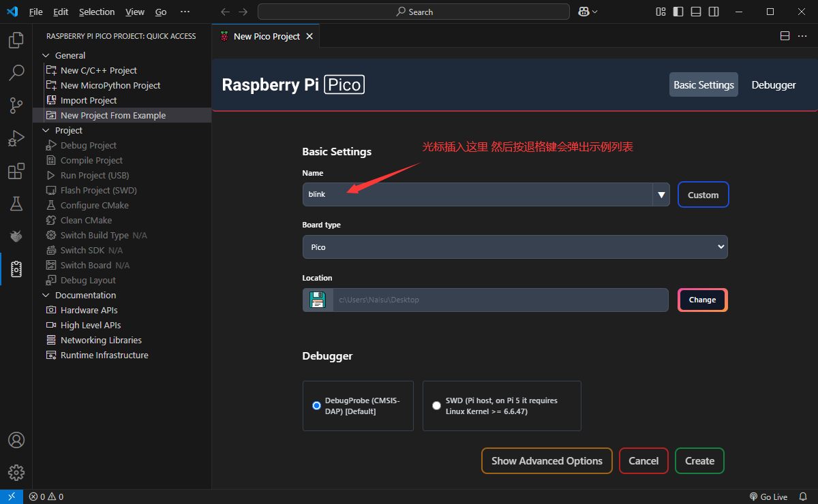Open the File menu

36,12
